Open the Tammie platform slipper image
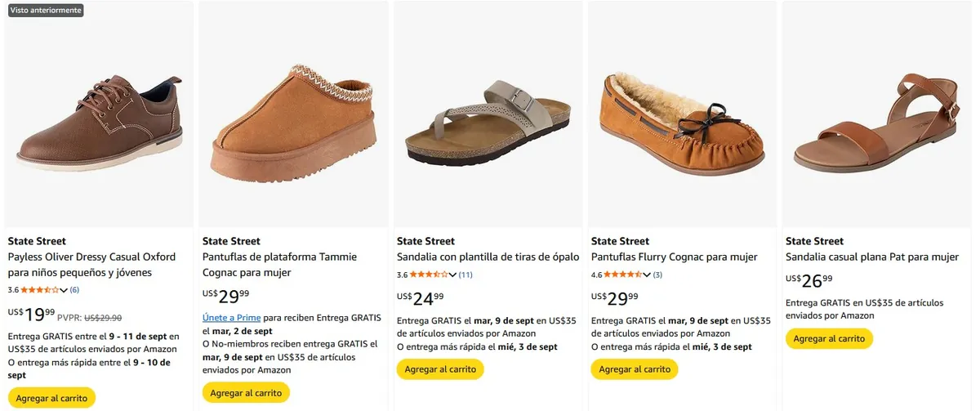Screen dimensions: 980x411 pos(293,114)
